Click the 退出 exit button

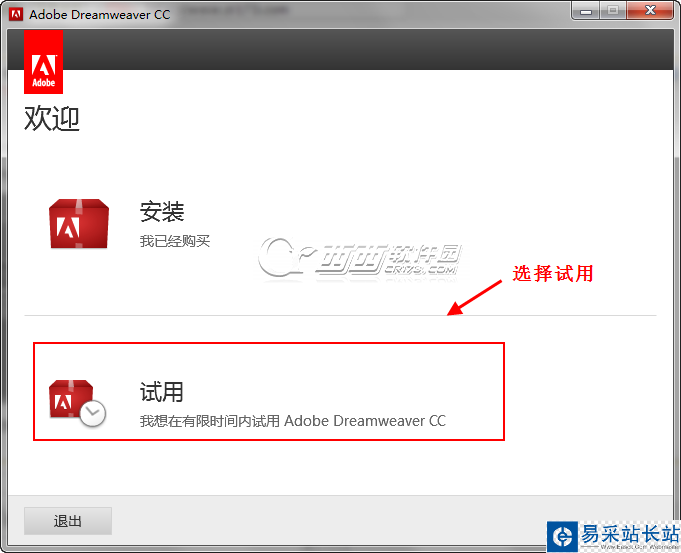point(68,521)
